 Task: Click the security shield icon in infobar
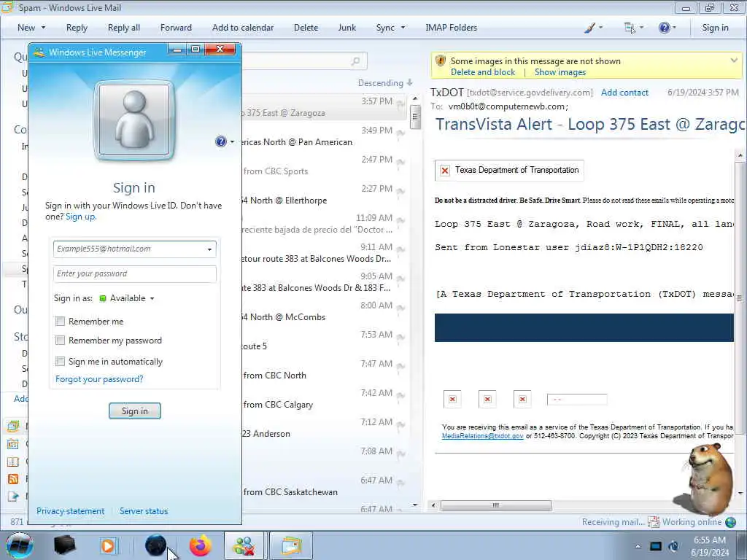441,61
